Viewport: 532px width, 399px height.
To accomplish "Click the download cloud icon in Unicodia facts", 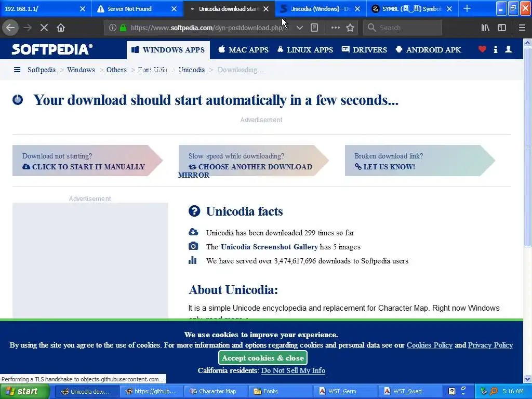I will point(193,232).
